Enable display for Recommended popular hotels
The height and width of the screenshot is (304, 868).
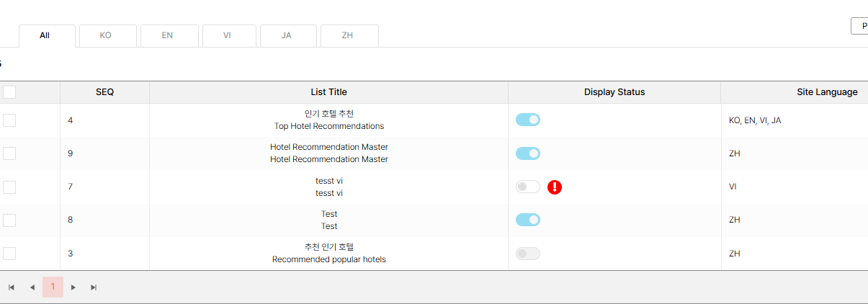pyautogui.click(x=528, y=254)
